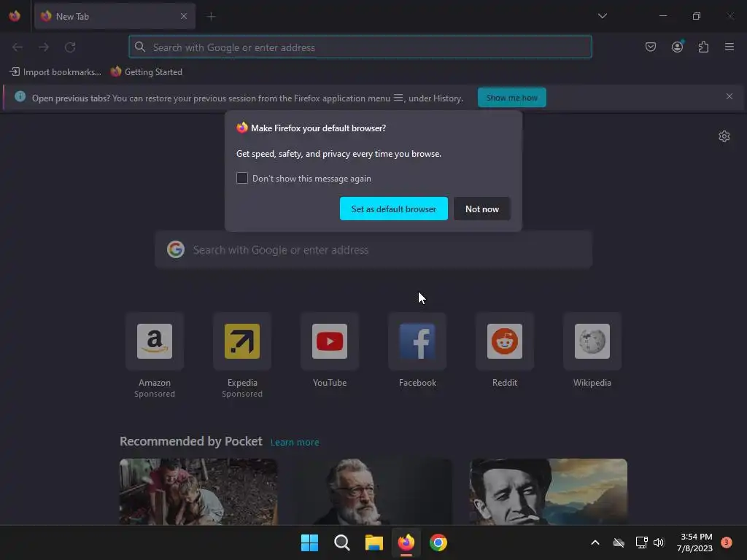Image resolution: width=747 pixels, height=560 pixels.
Task: Open the clock showing 3:54 PM
Action: pos(694,542)
